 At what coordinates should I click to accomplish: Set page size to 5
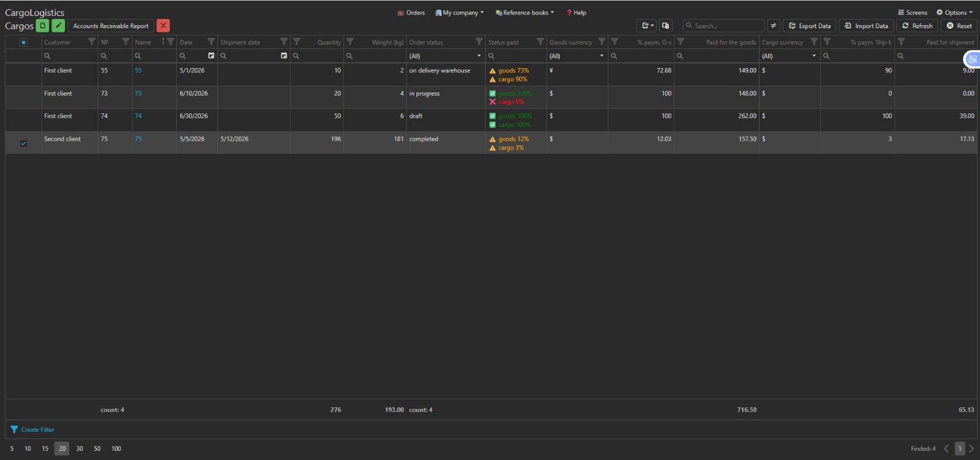pos(12,448)
